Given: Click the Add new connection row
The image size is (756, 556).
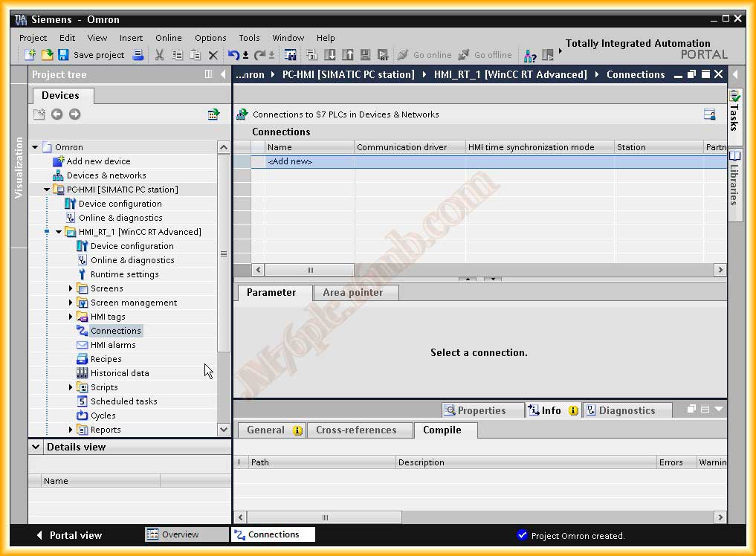Looking at the screenshot, I should click(x=290, y=161).
